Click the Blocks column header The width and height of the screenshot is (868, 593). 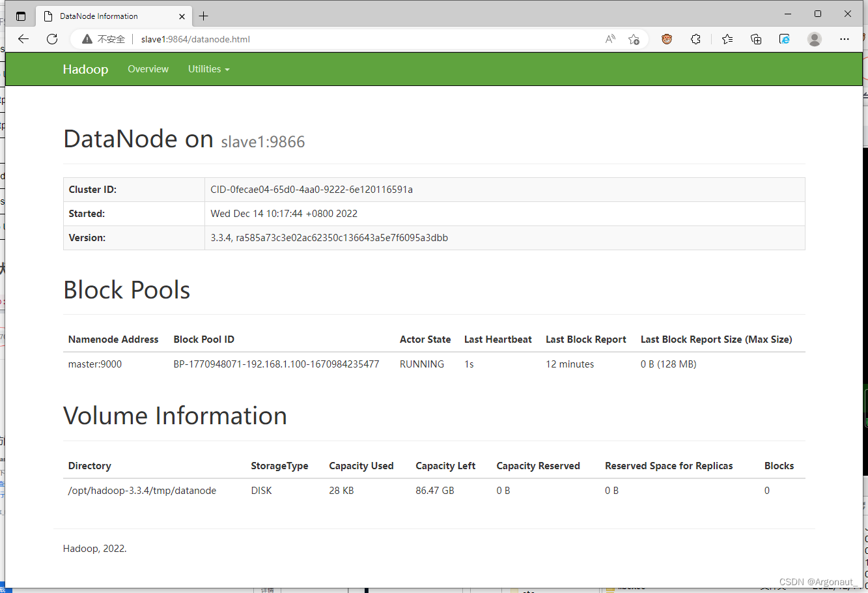779,466
